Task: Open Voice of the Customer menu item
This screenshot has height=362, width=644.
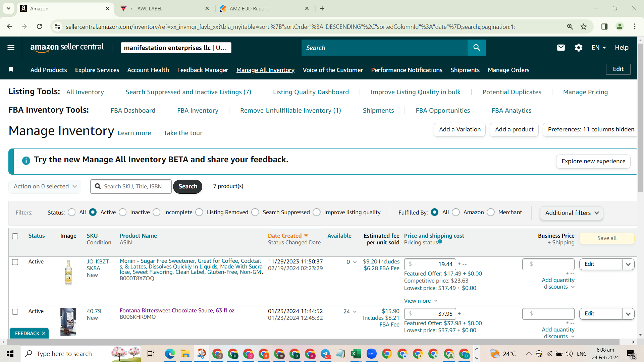Action: (333, 70)
